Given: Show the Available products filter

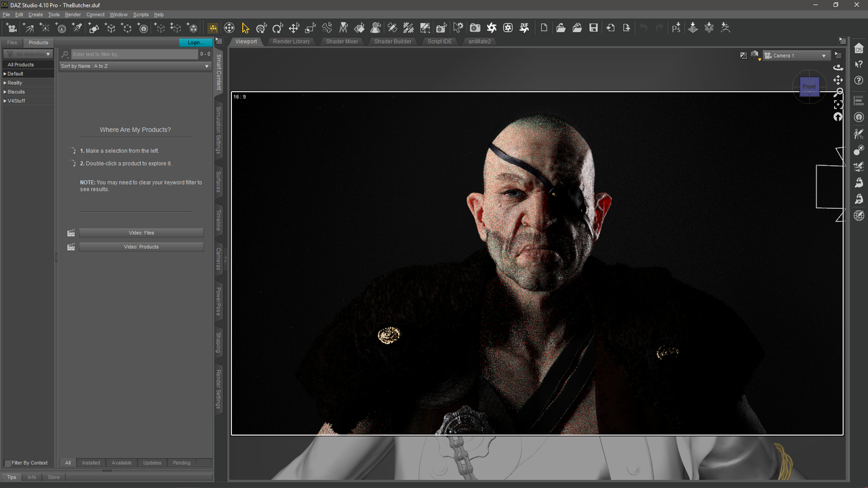Looking at the screenshot, I should pos(121,463).
